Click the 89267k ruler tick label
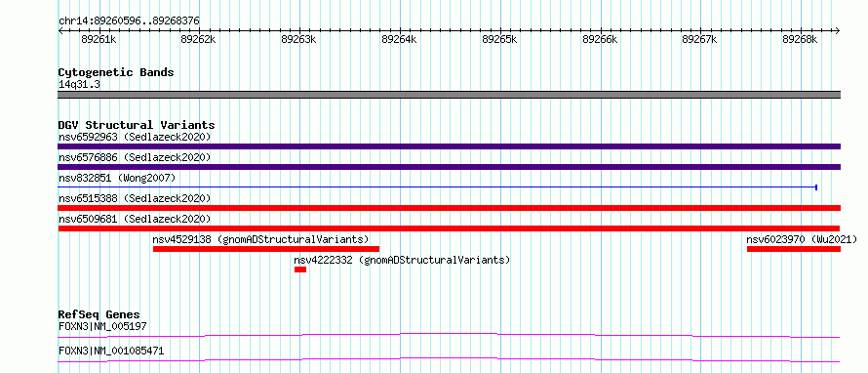Image resolution: width=868 pixels, height=373 pixels. [699, 39]
